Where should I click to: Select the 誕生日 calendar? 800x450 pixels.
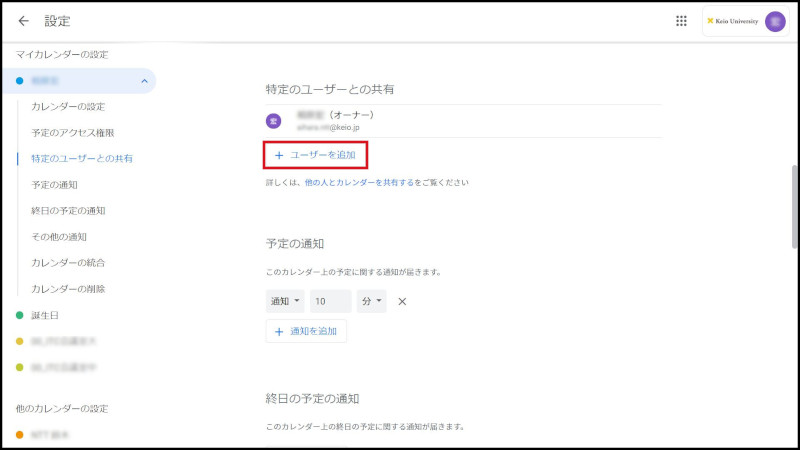point(46,315)
